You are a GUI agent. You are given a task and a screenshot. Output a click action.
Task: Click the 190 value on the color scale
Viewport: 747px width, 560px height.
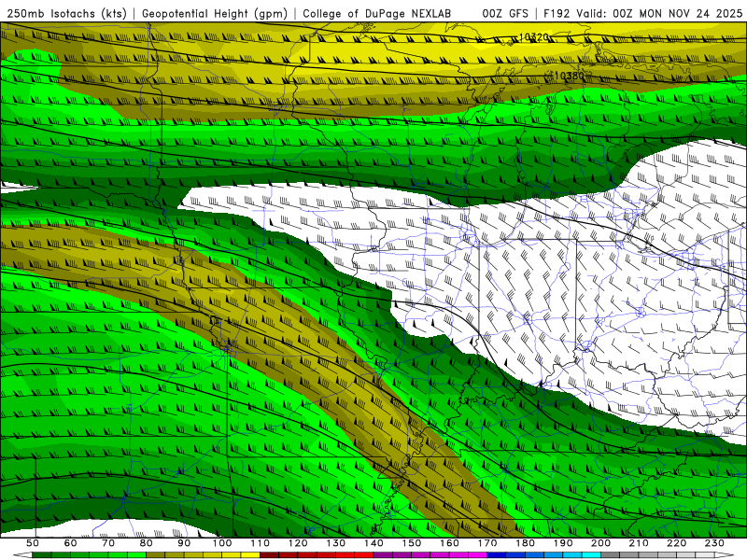563,543
